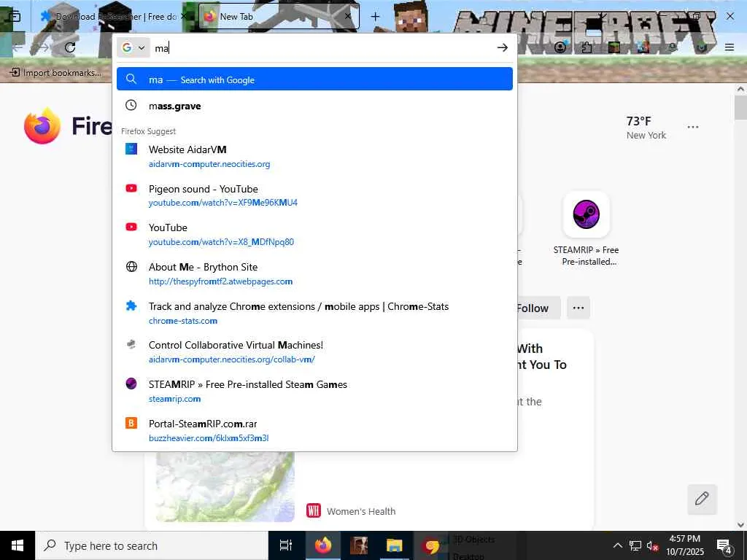
Task: Open the Firefox tab list icon at top-left
Action: (x=15, y=17)
